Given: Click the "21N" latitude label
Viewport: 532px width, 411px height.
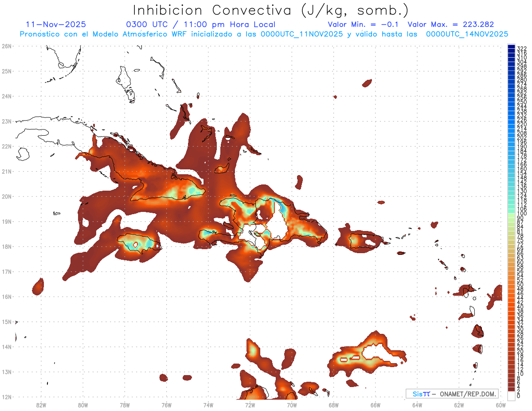Looking at the screenshot, I should [x=6, y=171].
